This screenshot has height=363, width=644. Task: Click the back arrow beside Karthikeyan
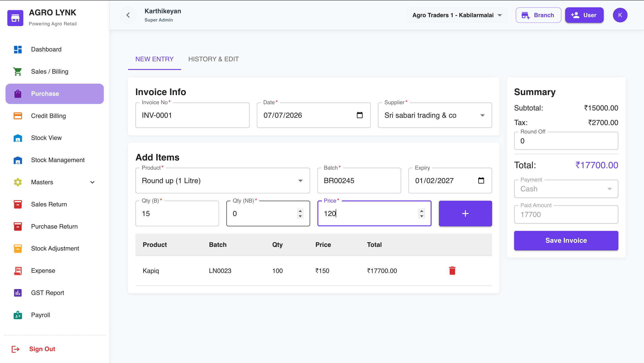point(128,15)
